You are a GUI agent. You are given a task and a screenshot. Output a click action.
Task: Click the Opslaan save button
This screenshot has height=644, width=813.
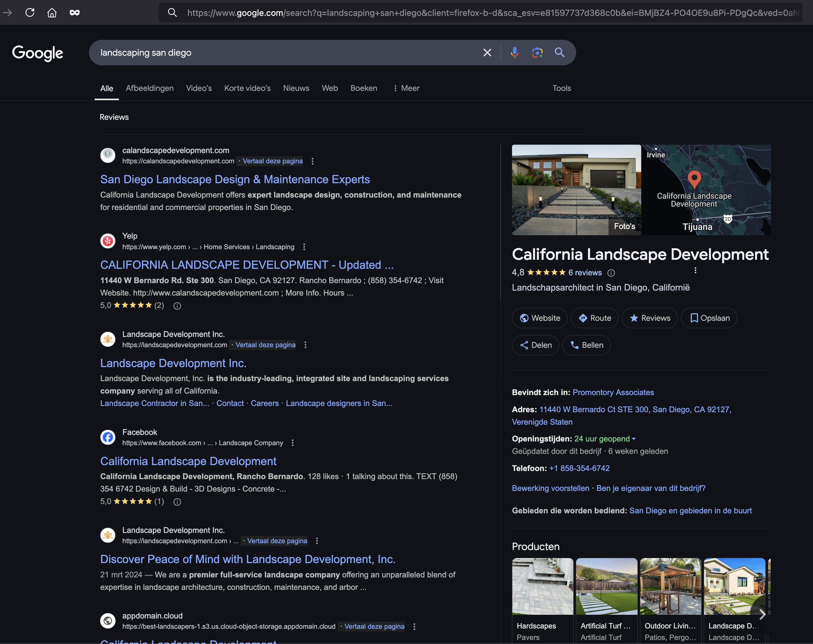[709, 318]
